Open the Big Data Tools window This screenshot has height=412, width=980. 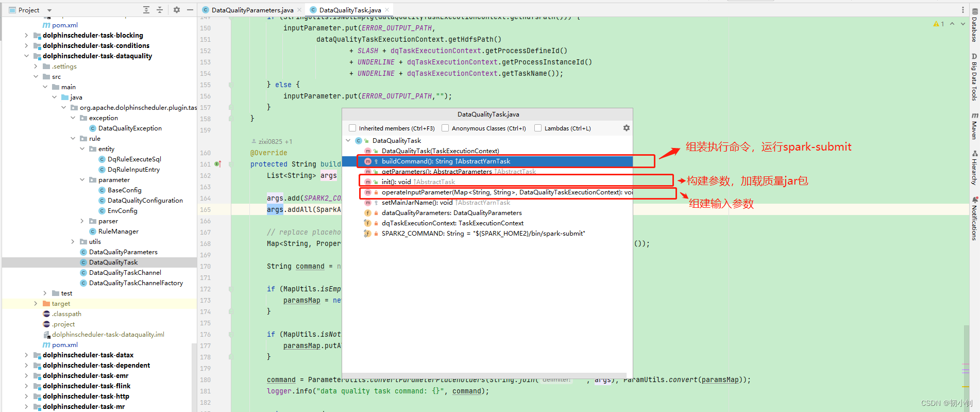974,76
